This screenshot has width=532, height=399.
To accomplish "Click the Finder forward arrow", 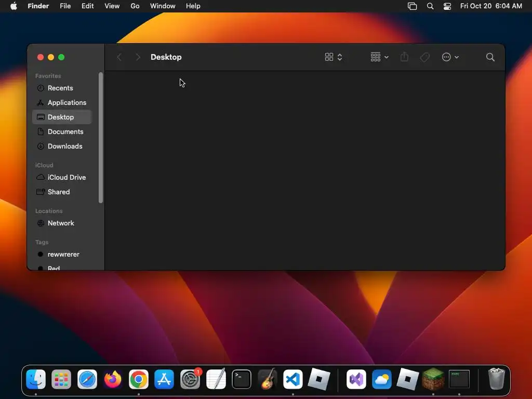I will (x=138, y=57).
